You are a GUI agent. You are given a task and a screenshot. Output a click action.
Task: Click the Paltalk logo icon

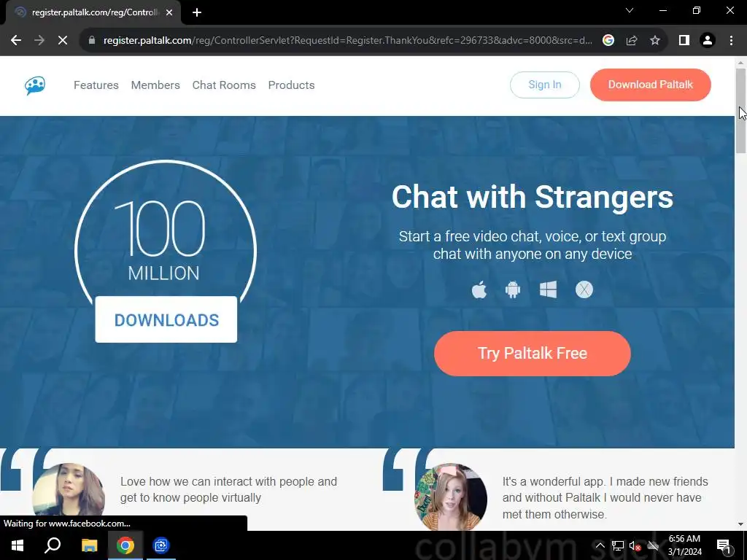(35, 86)
